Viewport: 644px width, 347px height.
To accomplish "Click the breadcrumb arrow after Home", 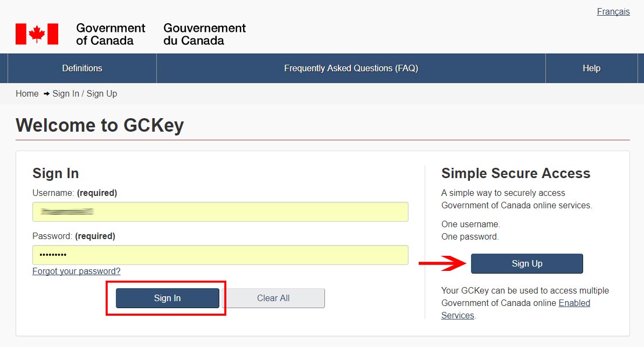I will click(x=46, y=94).
